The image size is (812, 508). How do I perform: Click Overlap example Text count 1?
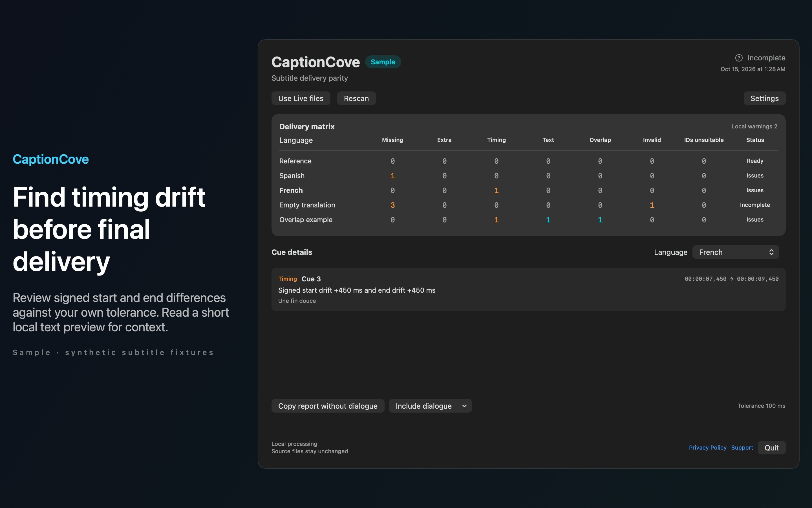(x=548, y=220)
